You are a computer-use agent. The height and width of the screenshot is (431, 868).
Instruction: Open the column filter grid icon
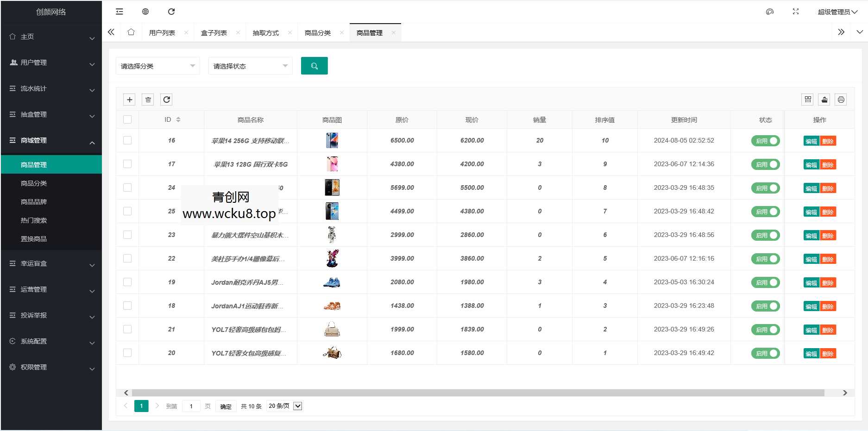click(808, 100)
